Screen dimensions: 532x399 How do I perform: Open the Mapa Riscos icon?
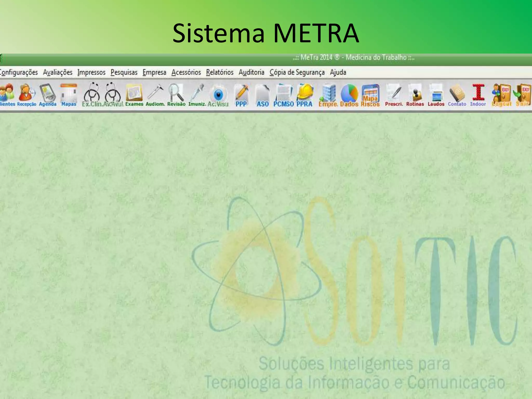point(370,95)
